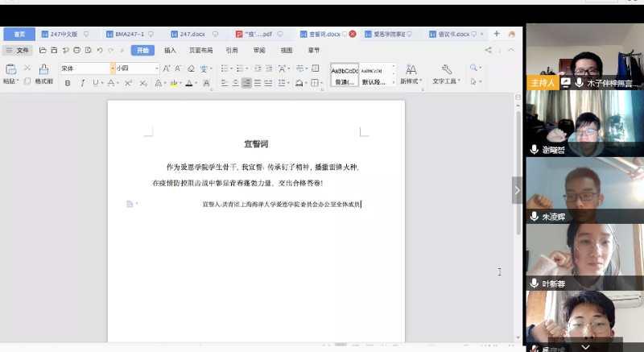Click the Bold formatting icon
The image size is (644, 352).
[x=68, y=83]
